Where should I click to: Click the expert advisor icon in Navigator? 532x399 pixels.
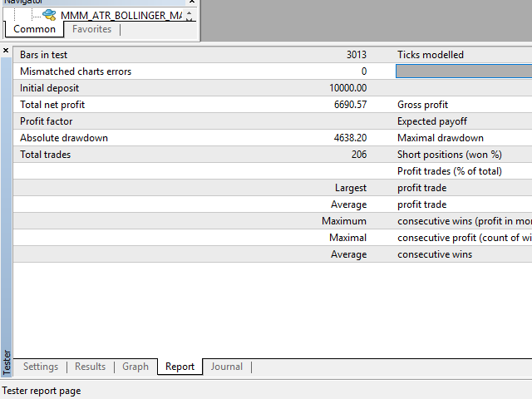[49, 15]
